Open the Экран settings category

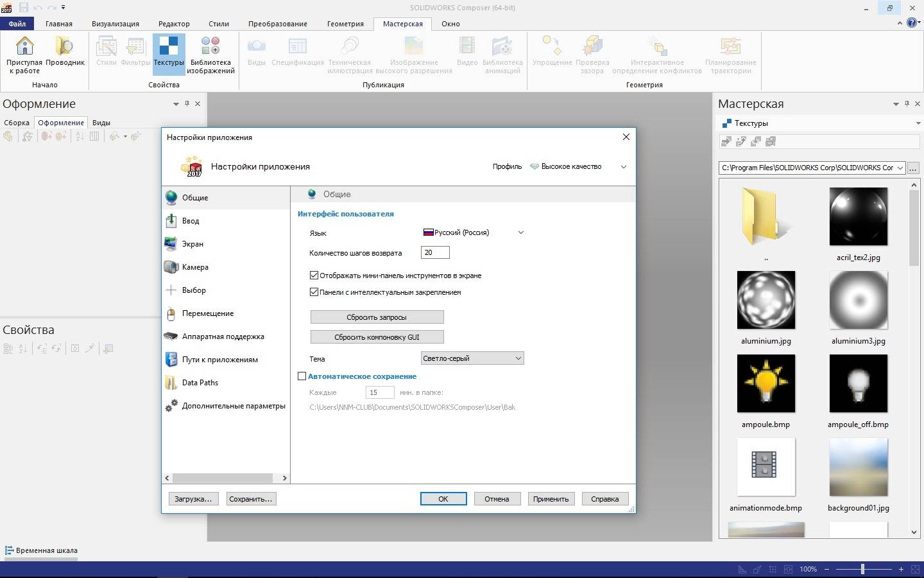pyautogui.click(x=226, y=244)
